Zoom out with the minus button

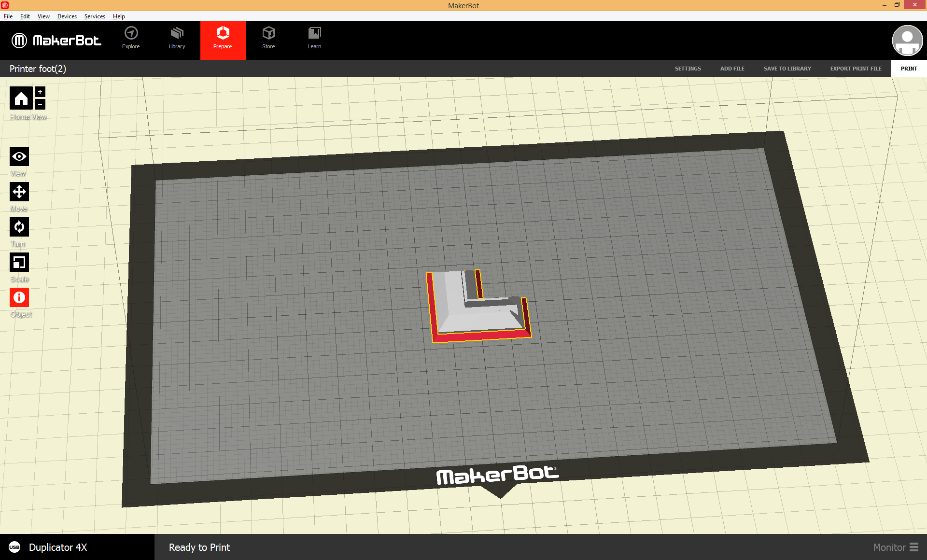[40, 104]
